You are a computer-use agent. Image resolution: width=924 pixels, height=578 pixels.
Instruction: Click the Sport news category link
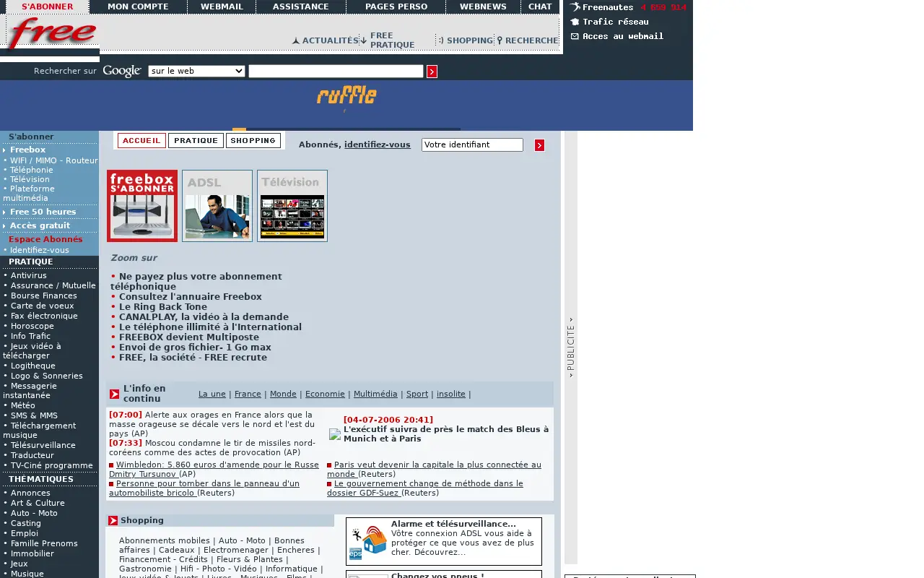click(x=417, y=394)
